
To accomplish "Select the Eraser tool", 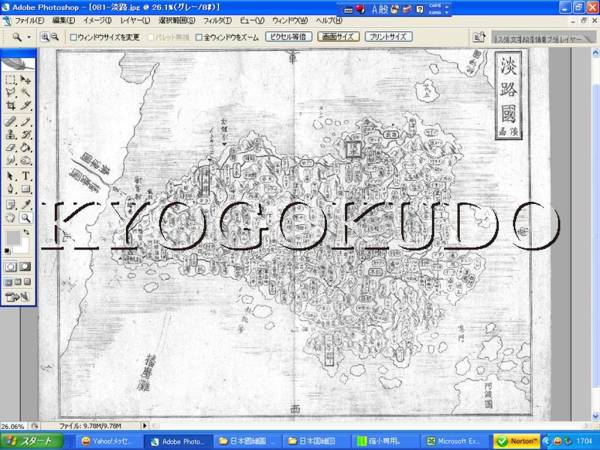I will 11,147.
